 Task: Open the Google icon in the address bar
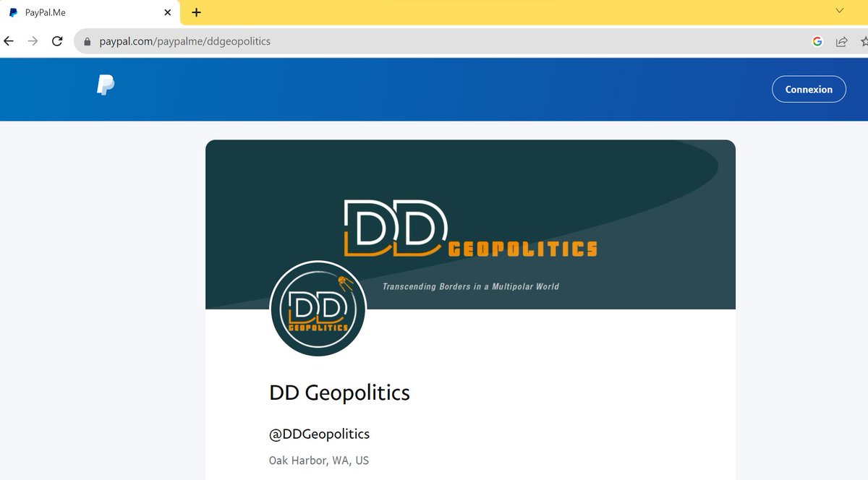817,41
